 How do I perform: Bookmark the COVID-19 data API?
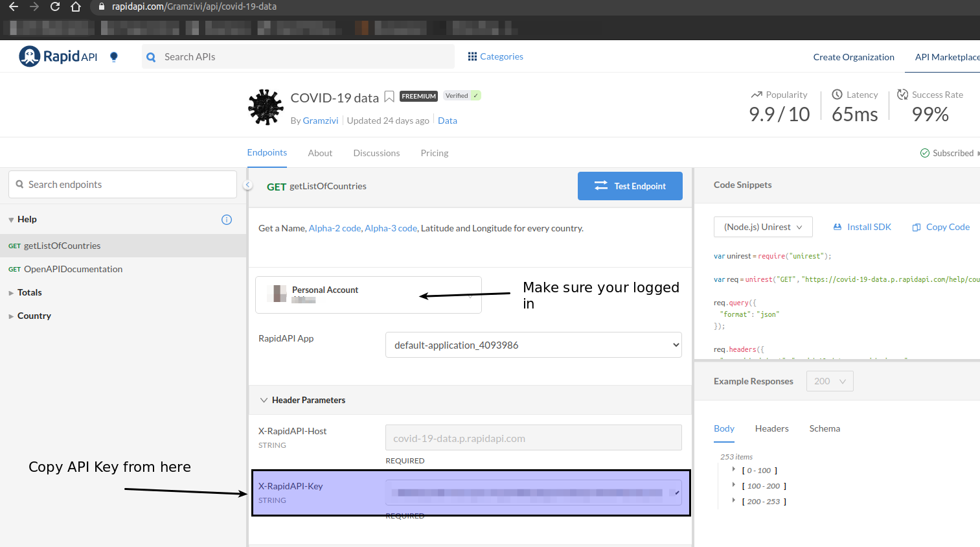click(x=389, y=97)
